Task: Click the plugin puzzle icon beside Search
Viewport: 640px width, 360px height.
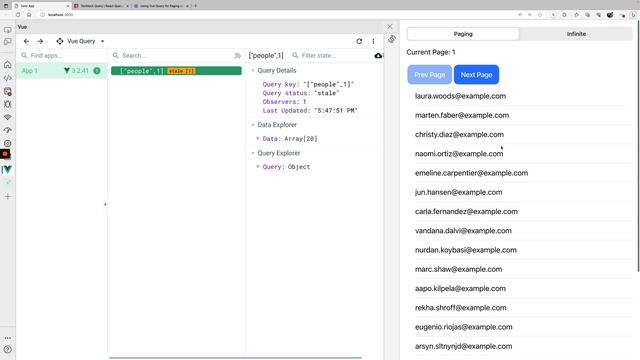Action: (237, 56)
